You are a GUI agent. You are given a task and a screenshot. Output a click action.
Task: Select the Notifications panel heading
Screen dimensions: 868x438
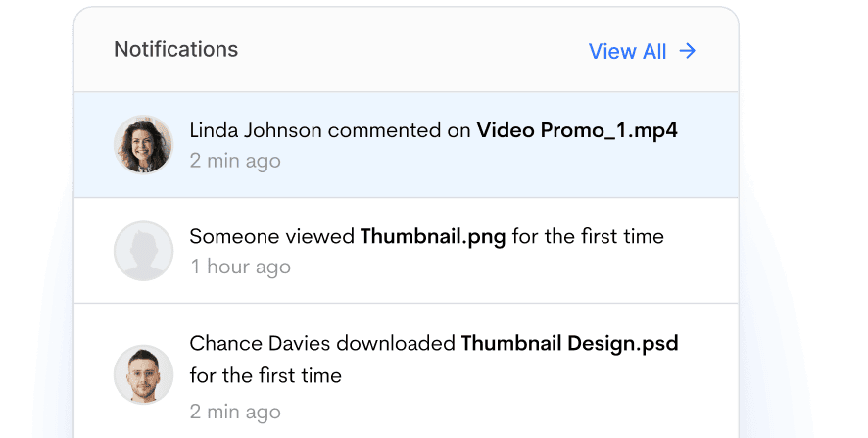coord(176,49)
